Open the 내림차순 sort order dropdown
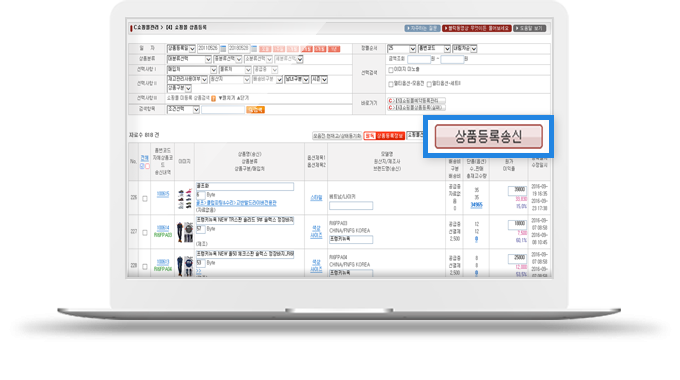This screenshot has width=680, height=380. (x=464, y=49)
